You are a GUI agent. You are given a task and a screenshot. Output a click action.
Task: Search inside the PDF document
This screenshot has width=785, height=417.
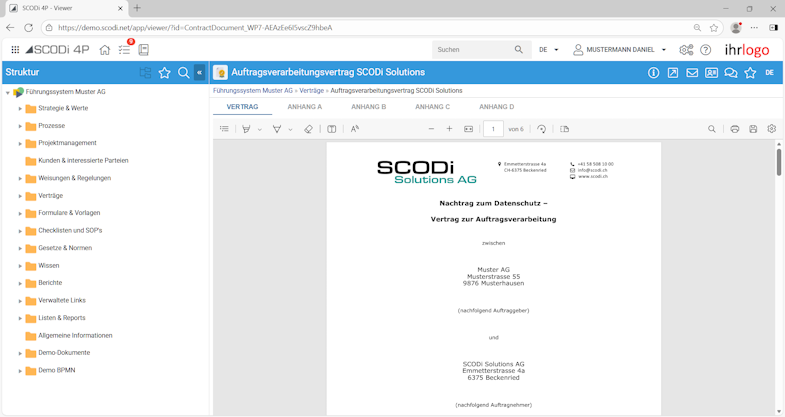pos(711,129)
